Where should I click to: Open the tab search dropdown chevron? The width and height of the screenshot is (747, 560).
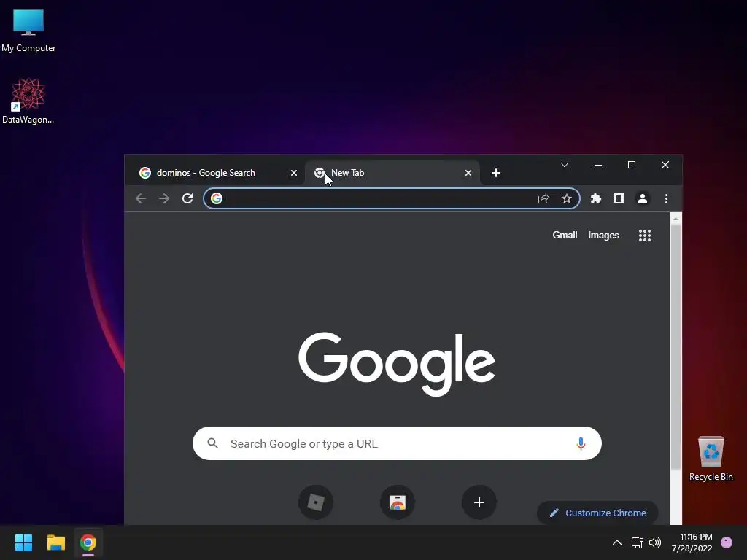point(565,165)
